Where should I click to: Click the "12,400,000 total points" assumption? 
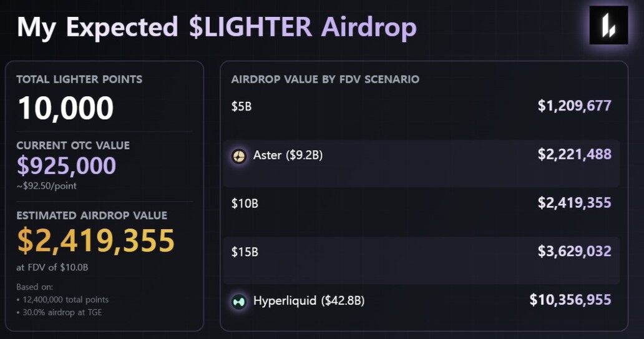64,300
